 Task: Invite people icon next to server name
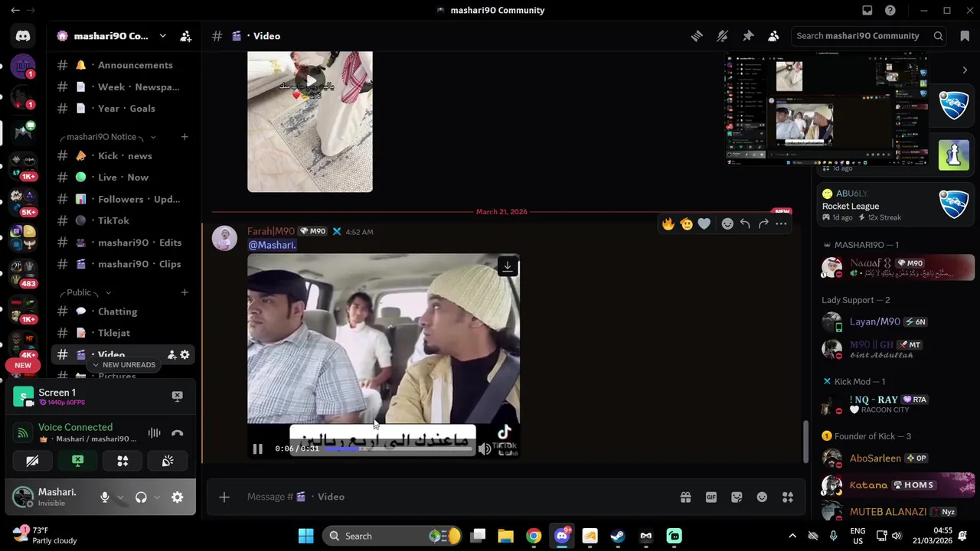tap(185, 36)
